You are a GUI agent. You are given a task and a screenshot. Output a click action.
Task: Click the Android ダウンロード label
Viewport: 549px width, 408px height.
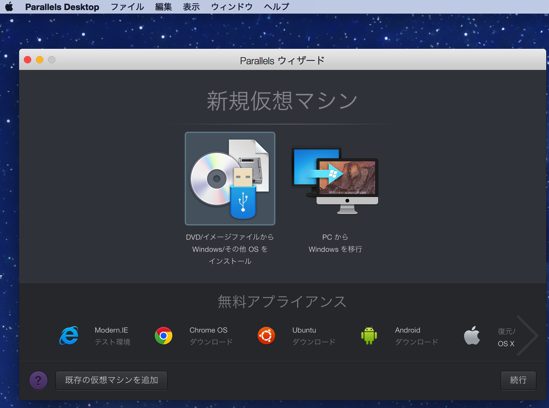pyautogui.click(x=416, y=336)
